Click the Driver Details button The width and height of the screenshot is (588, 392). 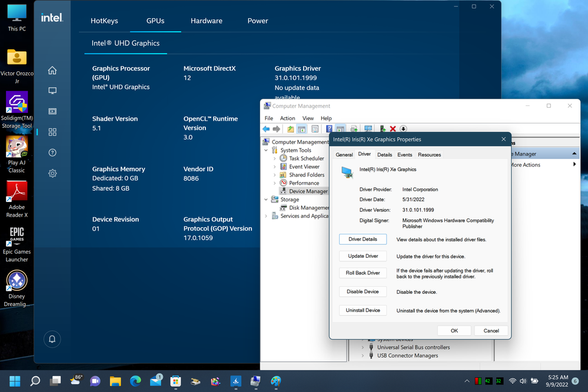click(363, 239)
